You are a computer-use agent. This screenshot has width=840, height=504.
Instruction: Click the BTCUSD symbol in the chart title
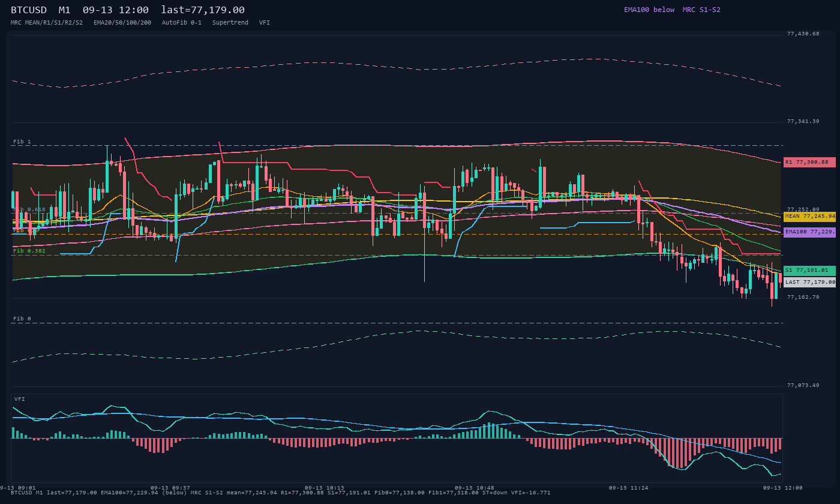tap(29, 10)
